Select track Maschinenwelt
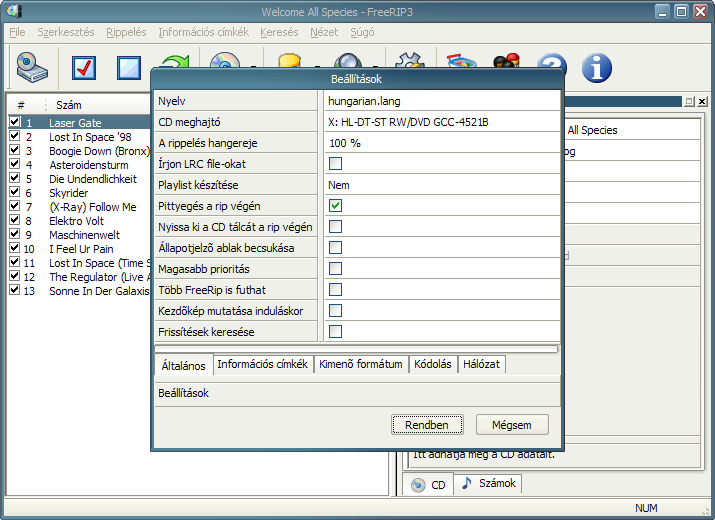The height and width of the screenshot is (520, 715). point(84,235)
